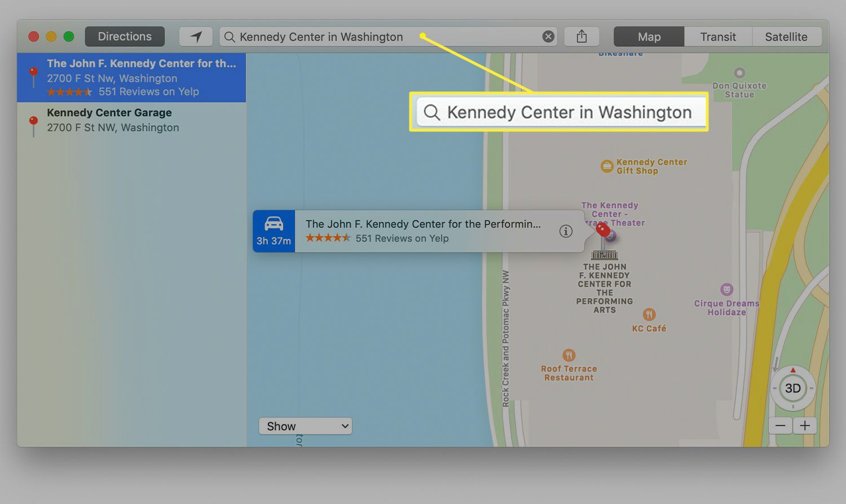Click the 551 Reviews on Yelp callout text
The width and height of the screenshot is (846, 504).
(x=402, y=238)
